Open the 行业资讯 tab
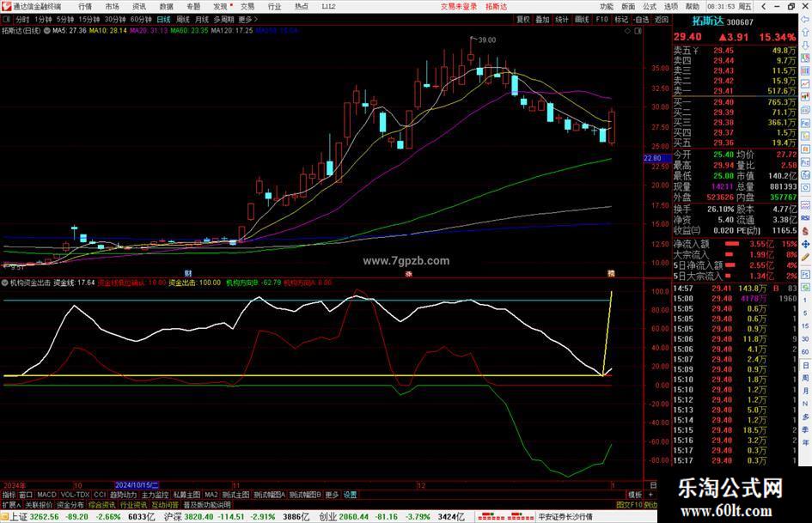Viewport: 812px width, 523px height. [133, 504]
